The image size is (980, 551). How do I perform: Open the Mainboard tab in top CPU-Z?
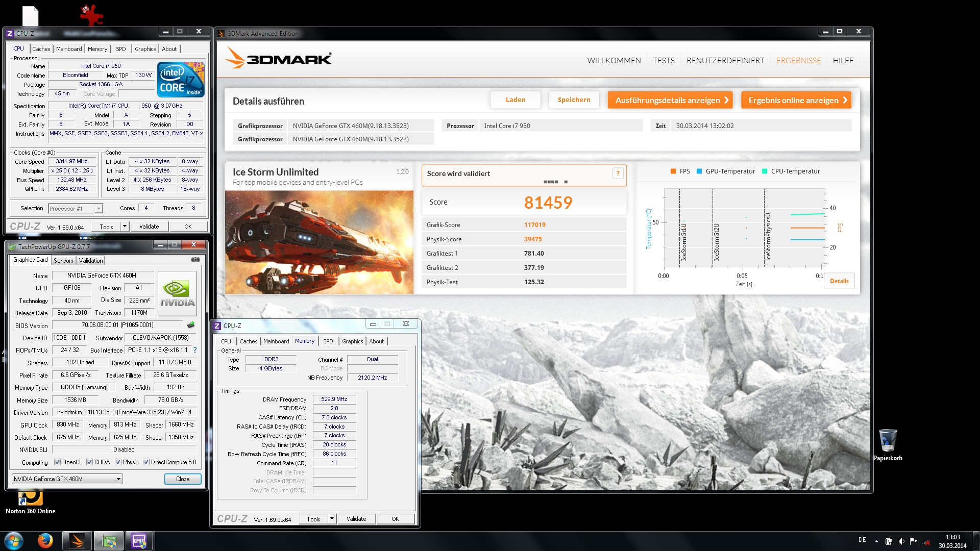pos(69,49)
